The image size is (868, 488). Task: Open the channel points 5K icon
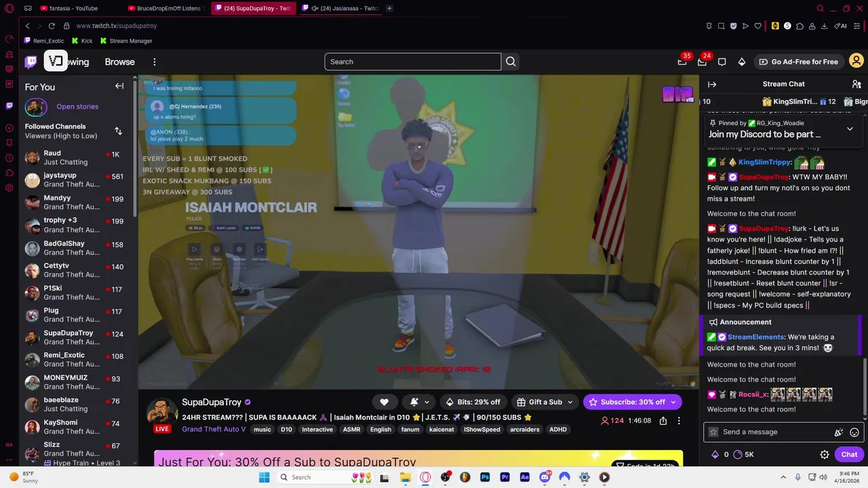[744, 455]
